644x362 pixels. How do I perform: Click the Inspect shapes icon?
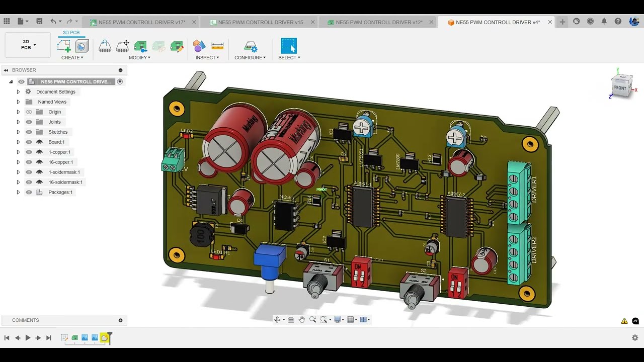pyautogui.click(x=199, y=46)
